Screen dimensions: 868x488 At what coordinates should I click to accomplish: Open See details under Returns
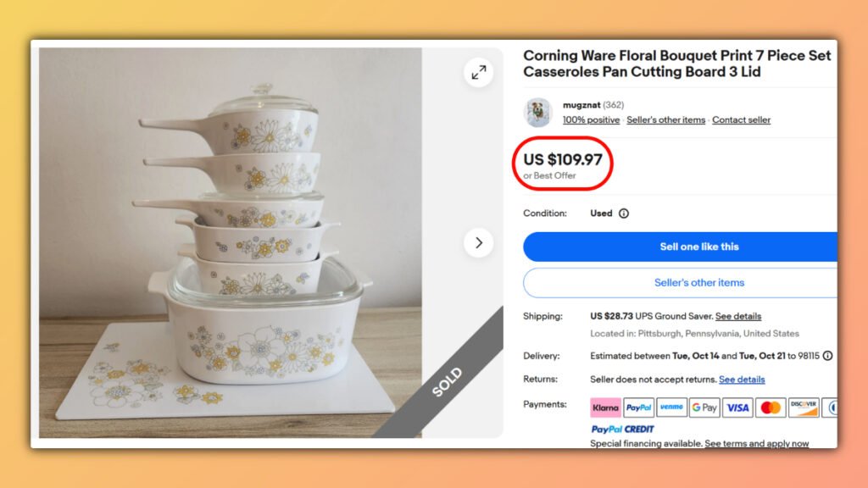742,379
